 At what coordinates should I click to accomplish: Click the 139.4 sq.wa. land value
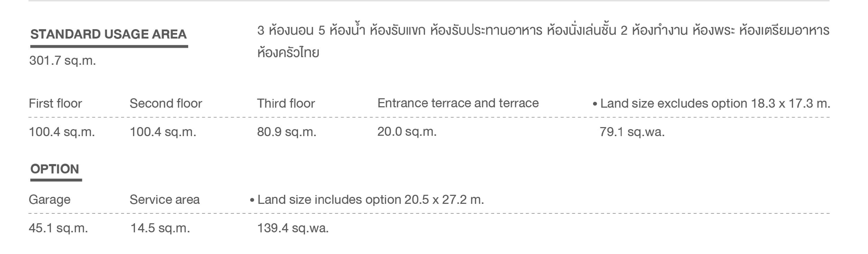(293, 228)
